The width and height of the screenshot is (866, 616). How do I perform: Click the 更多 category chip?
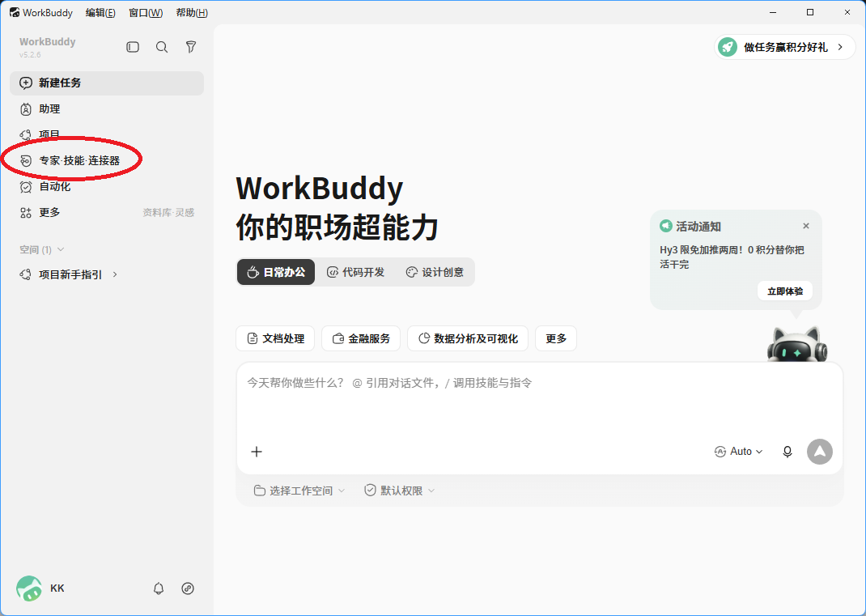556,338
